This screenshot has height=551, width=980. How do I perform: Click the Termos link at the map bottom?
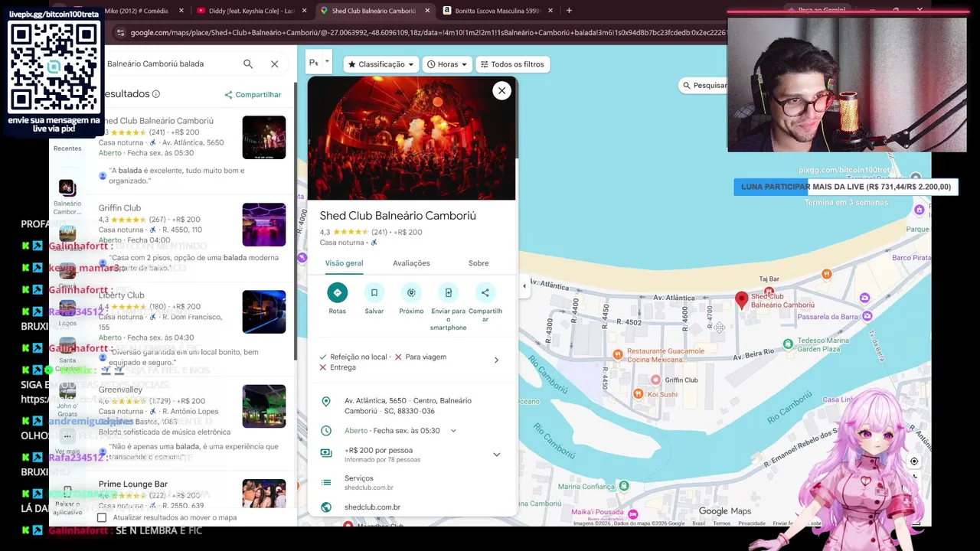[722, 523]
